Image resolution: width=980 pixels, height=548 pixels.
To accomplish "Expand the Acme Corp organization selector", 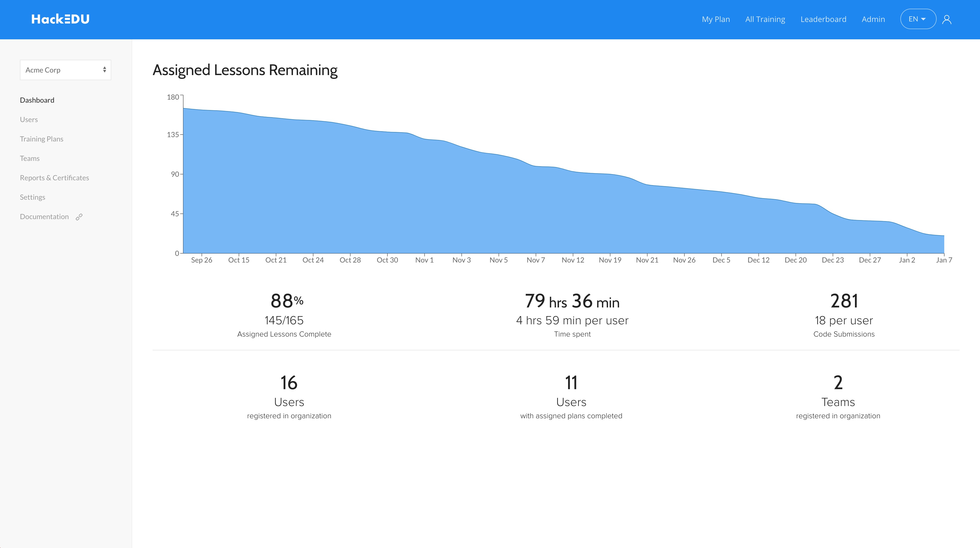I will (65, 70).
